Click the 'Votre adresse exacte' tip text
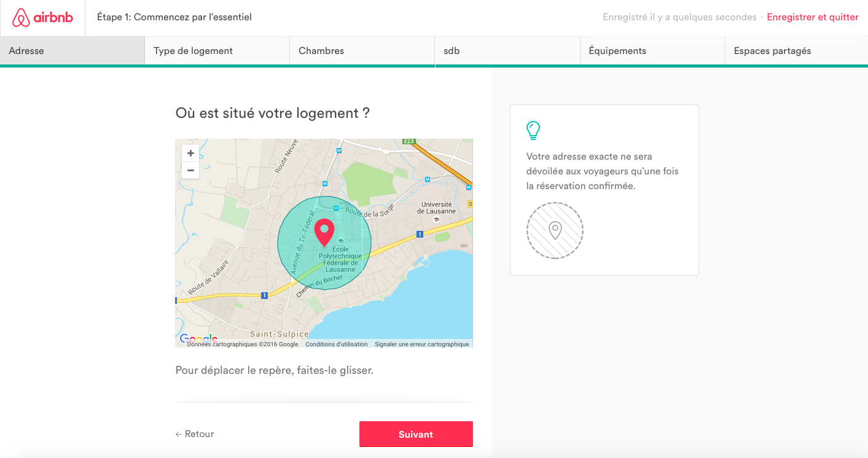868x458 pixels. pos(603,171)
